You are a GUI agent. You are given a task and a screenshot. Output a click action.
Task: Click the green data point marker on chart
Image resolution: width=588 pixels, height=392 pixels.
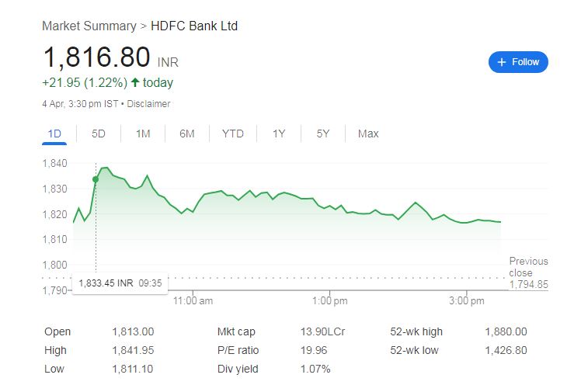tap(96, 179)
